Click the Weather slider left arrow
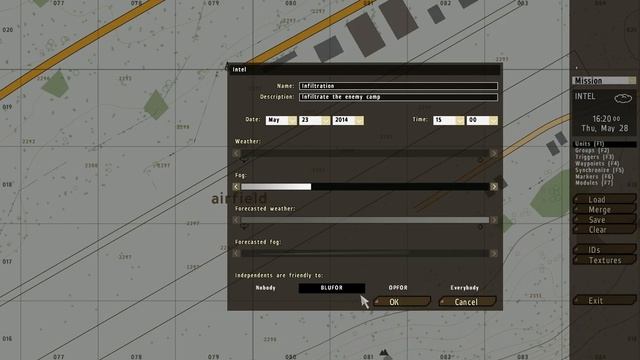This screenshot has width=640, height=360. [x=236, y=153]
